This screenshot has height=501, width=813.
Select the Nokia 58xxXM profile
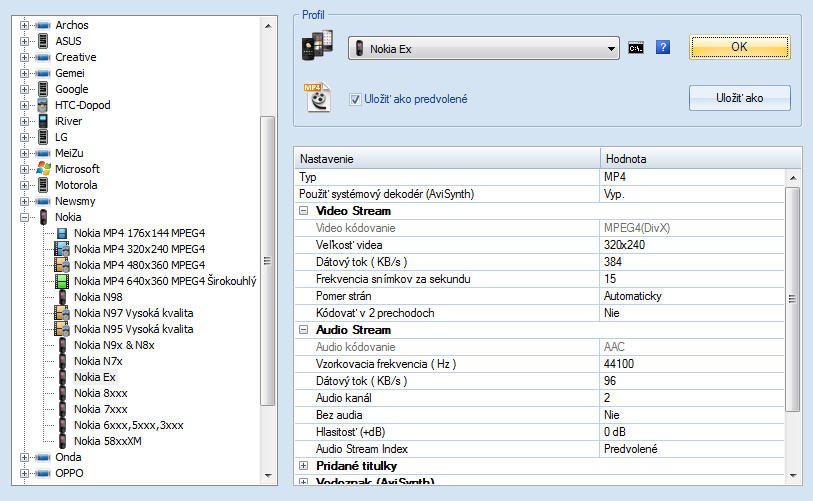click(x=107, y=441)
